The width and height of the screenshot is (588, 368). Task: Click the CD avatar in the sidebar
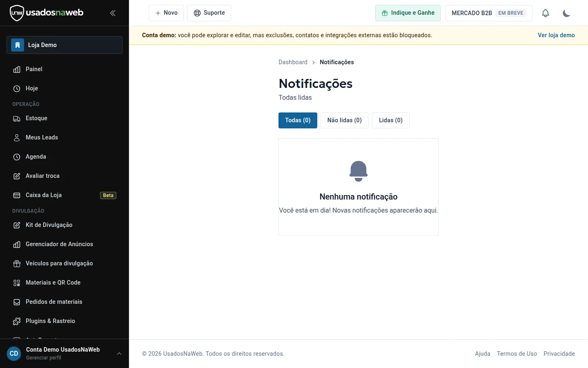click(x=14, y=354)
